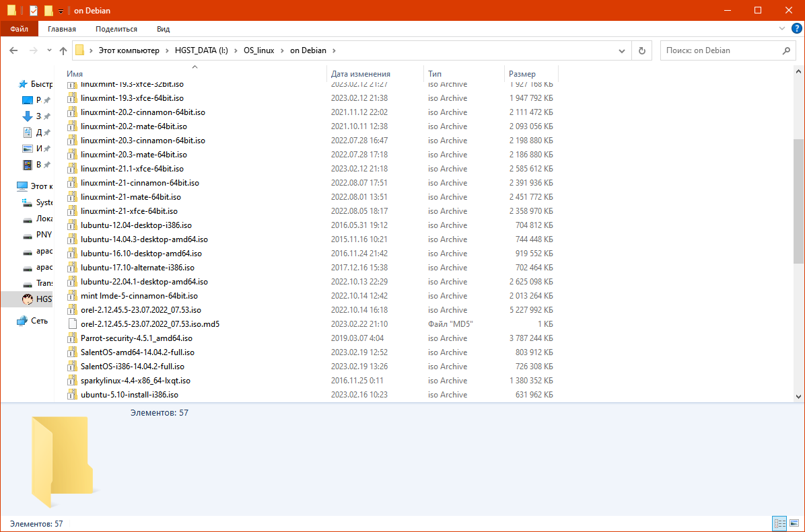Select the PNY drive in sidebar
The height and width of the screenshot is (532, 805).
[x=38, y=235]
